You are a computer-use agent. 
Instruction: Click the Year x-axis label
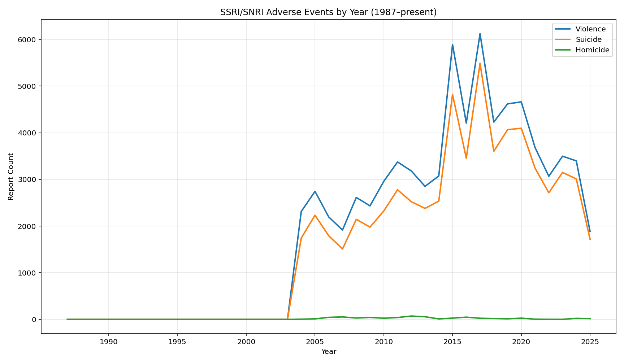329,352
